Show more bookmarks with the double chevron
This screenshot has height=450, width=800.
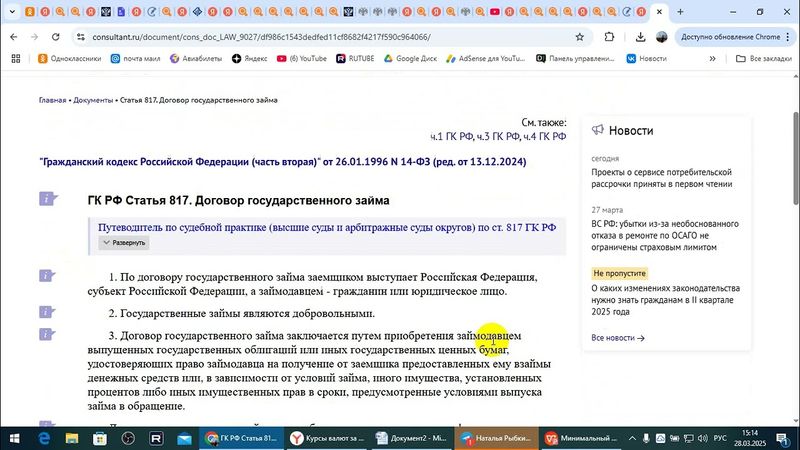[712, 59]
